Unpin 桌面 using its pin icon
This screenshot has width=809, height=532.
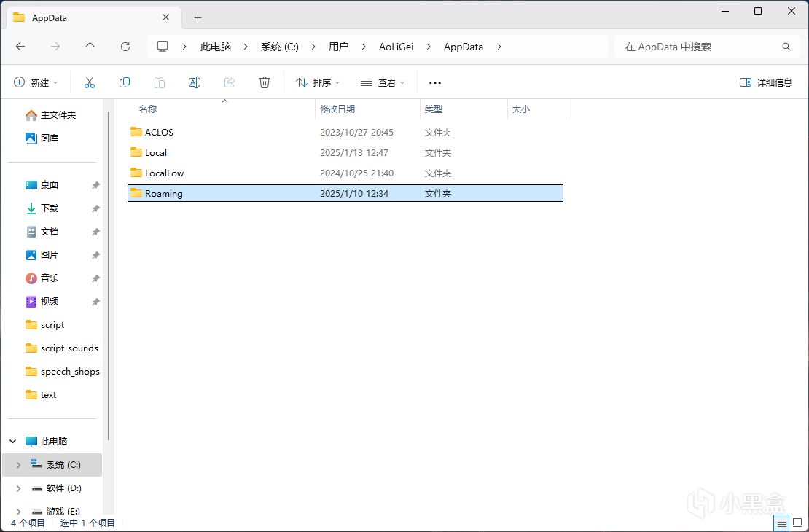95,184
